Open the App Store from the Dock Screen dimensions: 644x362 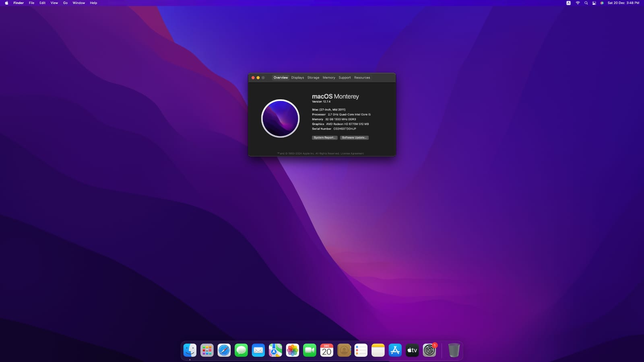point(395,350)
